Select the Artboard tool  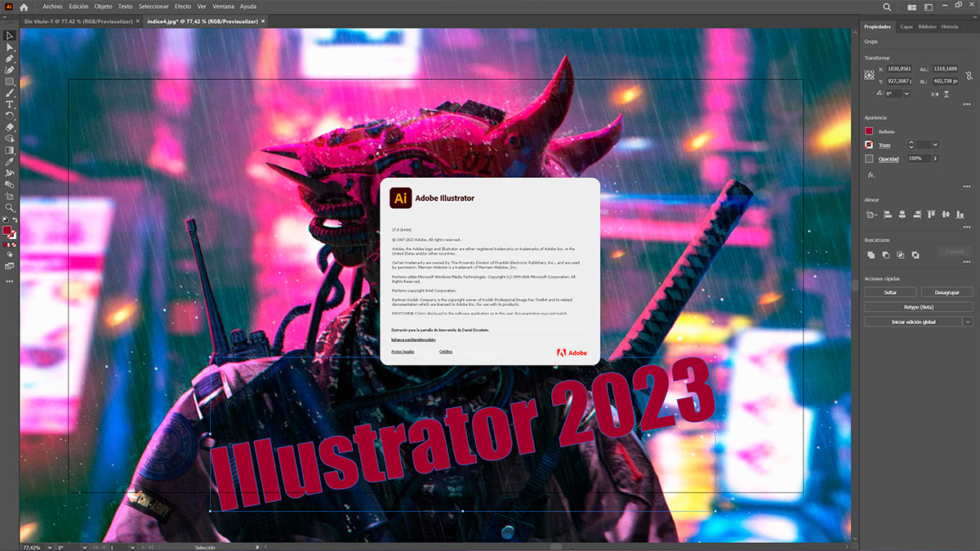coord(10,196)
